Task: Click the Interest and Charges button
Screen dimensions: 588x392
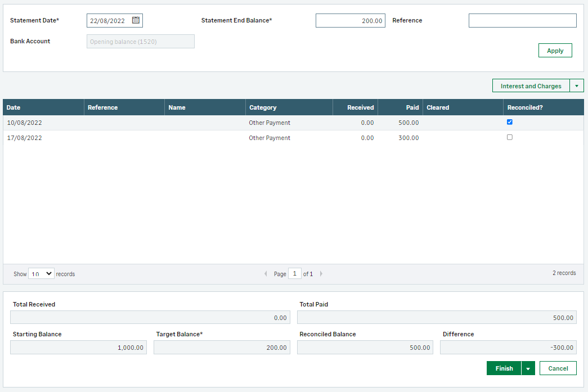Action: click(531, 86)
